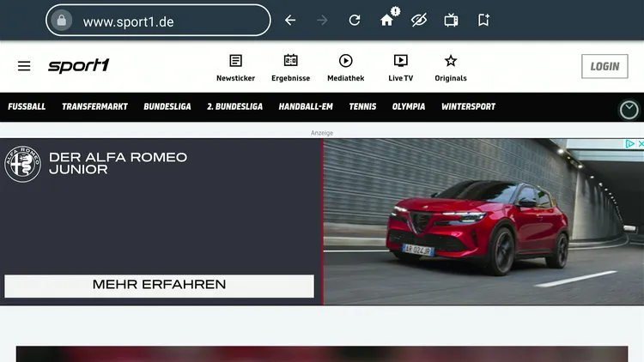Select the WINTERSPORT menu item
644x362 pixels.
point(468,106)
